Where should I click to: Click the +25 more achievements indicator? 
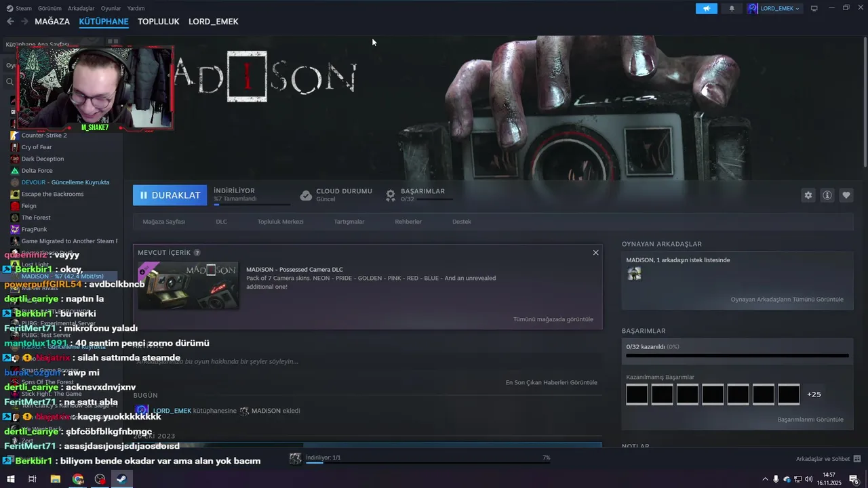(814, 394)
